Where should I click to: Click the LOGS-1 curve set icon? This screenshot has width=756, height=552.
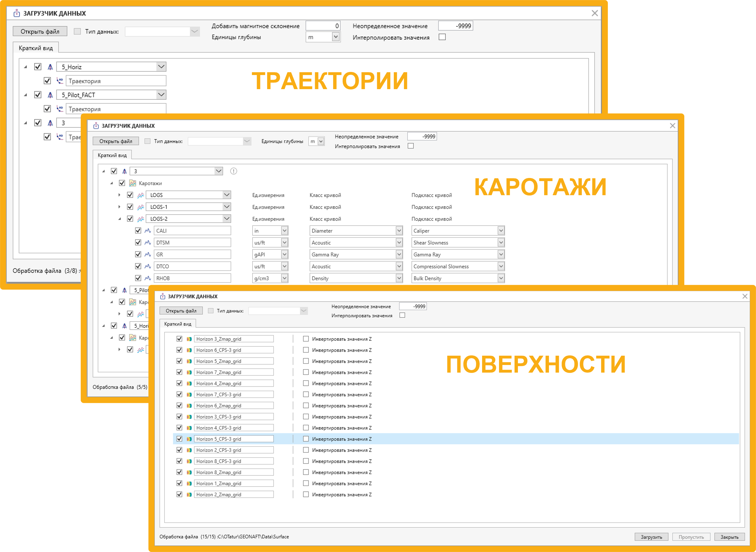[141, 207]
